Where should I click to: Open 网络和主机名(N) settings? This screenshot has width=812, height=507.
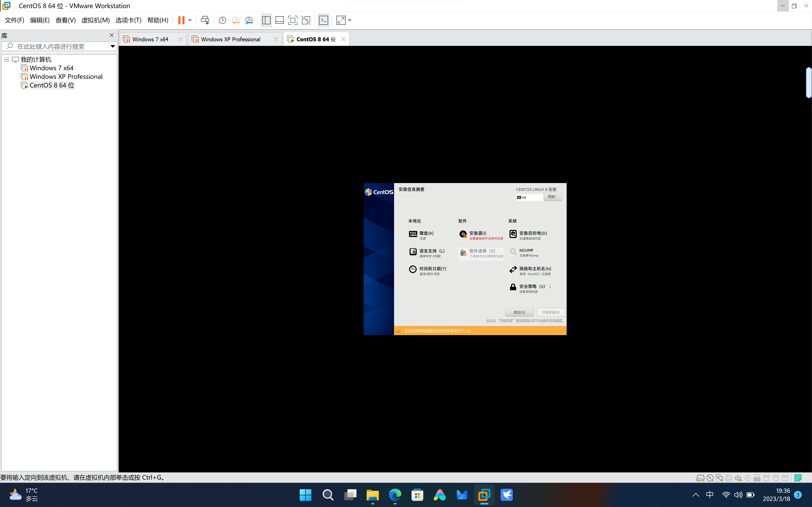(535, 269)
